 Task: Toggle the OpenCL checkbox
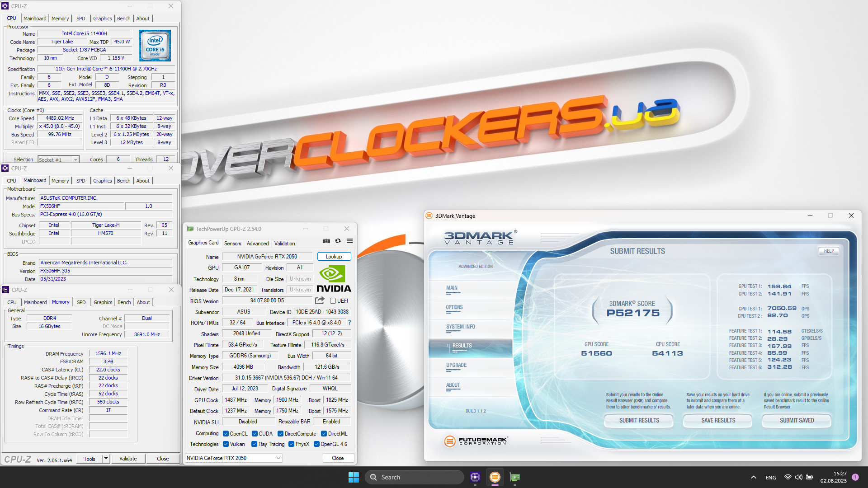tap(226, 434)
